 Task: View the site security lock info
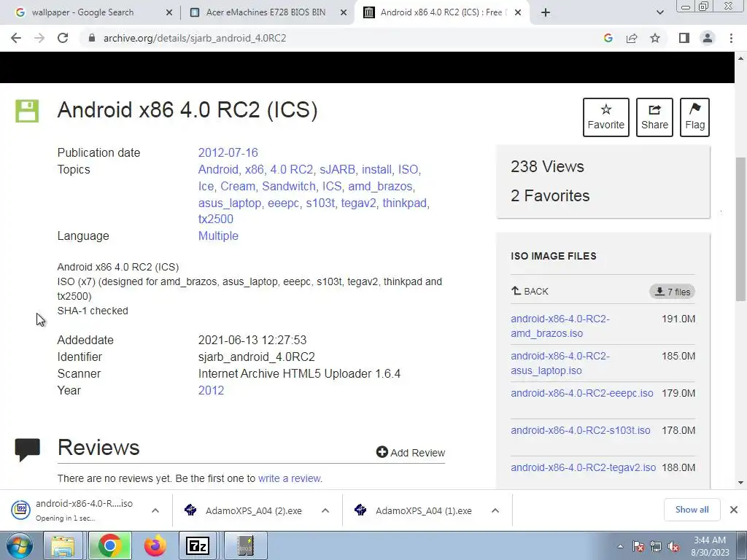click(x=92, y=38)
